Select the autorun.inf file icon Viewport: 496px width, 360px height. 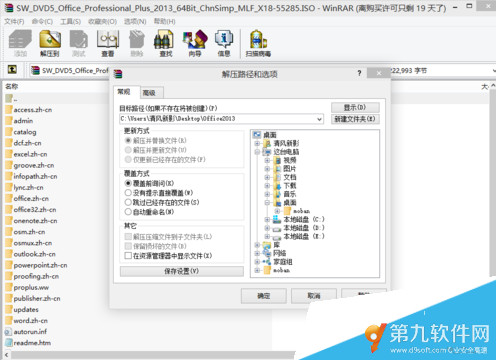[8, 332]
